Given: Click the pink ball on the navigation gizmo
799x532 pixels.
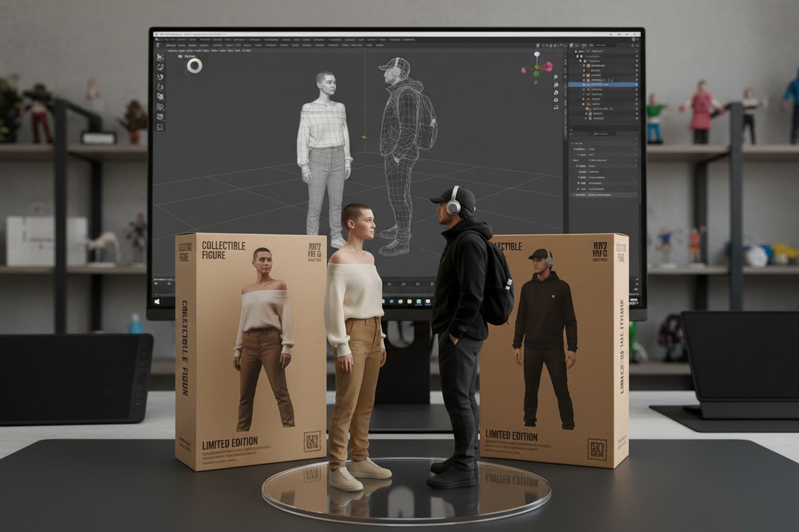Looking at the screenshot, I should (x=549, y=66).
